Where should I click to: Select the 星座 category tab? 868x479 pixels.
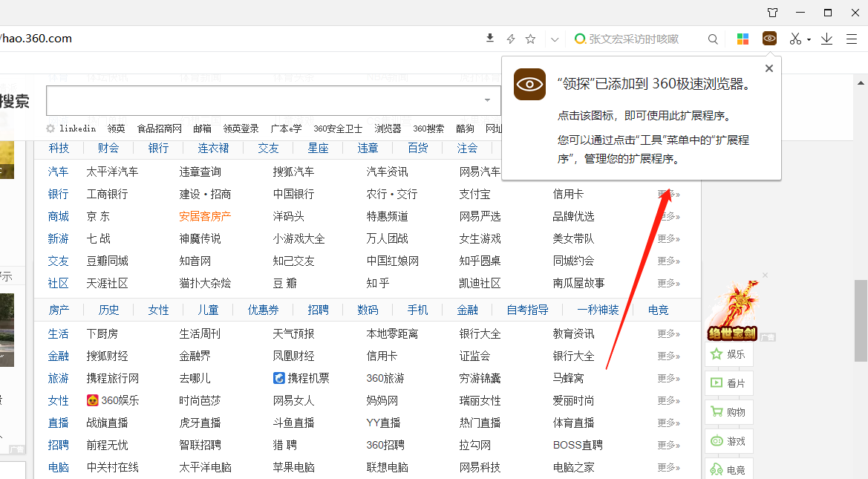pyautogui.click(x=319, y=148)
